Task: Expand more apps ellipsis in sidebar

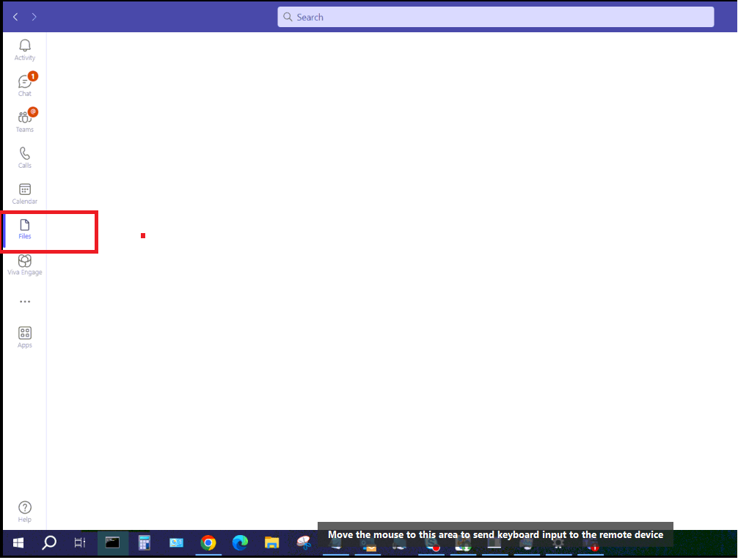Action: pyautogui.click(x=24, y=301)
